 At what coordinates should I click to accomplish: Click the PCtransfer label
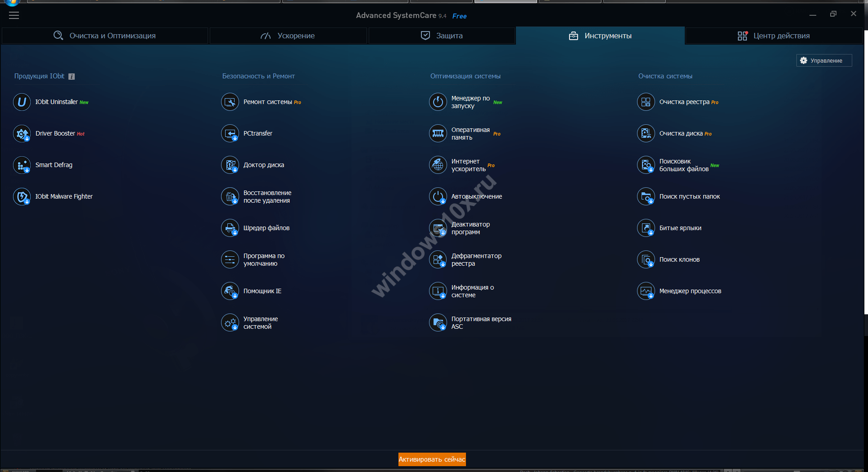click(258, 133)
